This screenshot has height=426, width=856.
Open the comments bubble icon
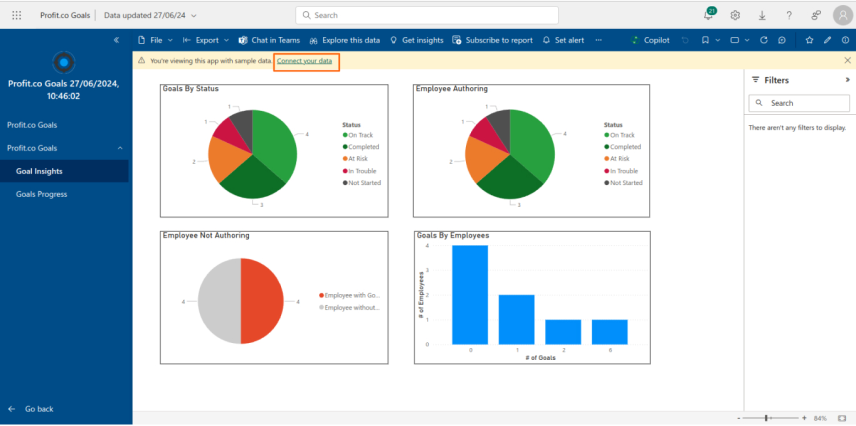click(x=782, y=40)
